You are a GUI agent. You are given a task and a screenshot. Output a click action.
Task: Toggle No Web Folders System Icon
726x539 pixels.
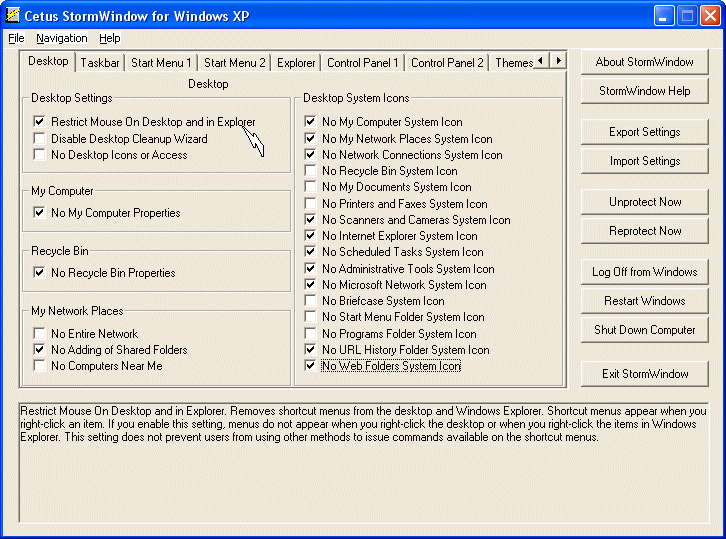[x=310, y=366]
